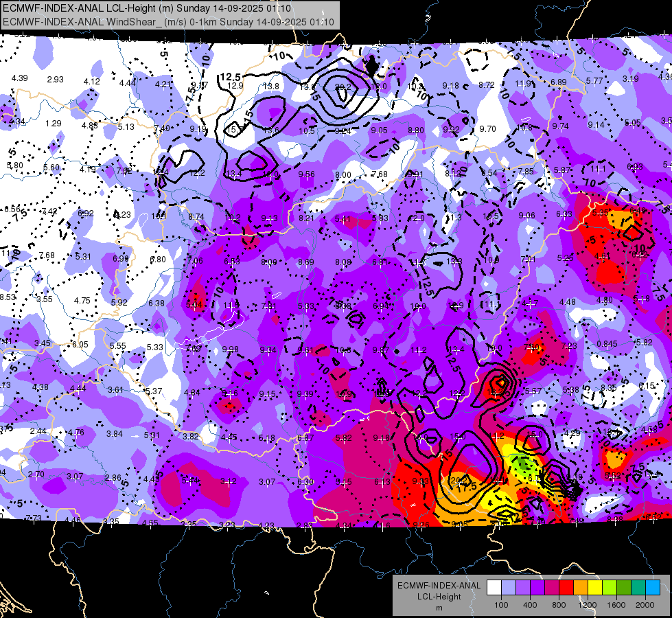
Task: Click the map value 8.72
Action: [487, 85]
